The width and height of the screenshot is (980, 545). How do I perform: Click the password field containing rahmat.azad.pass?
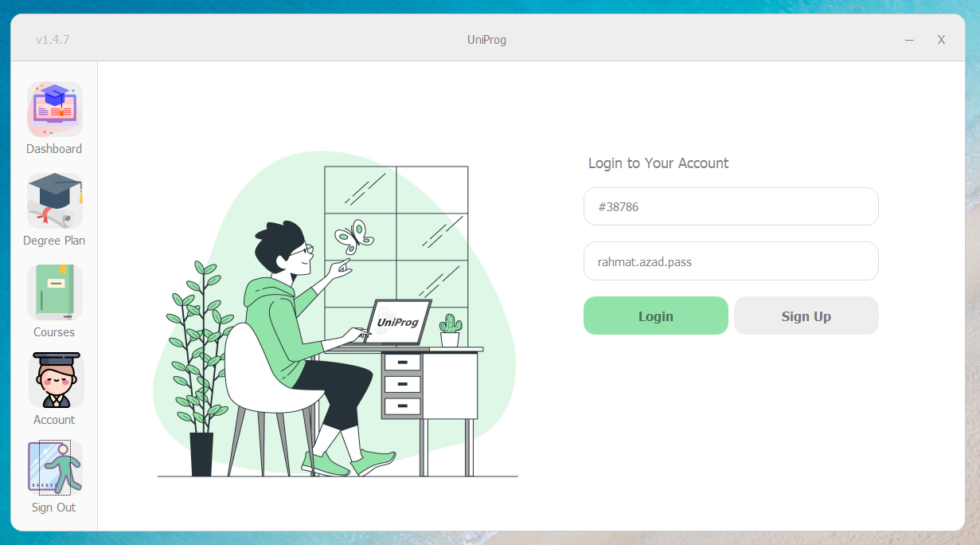(731, 261)
